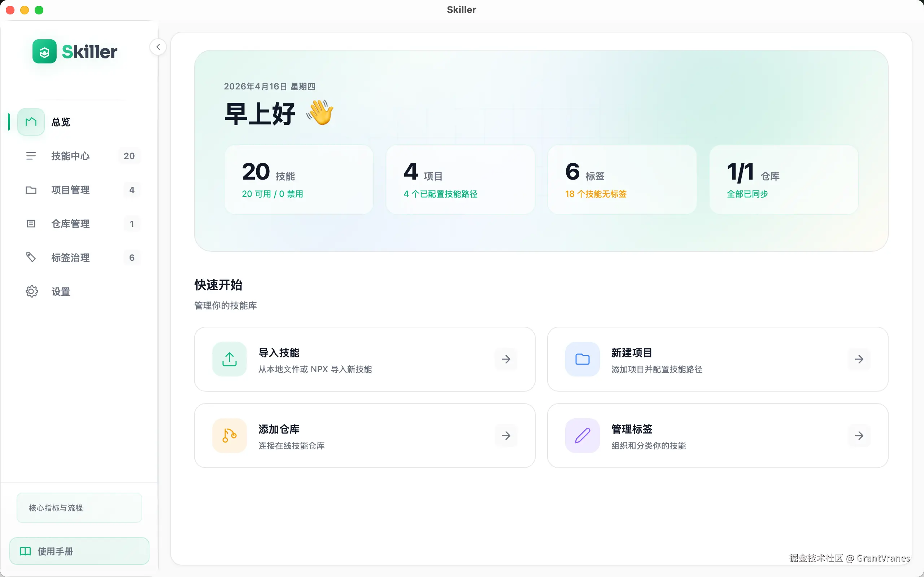Click the 导入技能 upload icon
This screenshot has height=577, width=924.
(230, 359)
